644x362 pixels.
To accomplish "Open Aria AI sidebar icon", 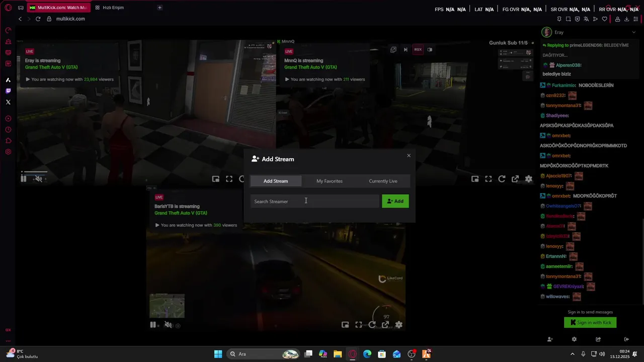I will (8, 80).
